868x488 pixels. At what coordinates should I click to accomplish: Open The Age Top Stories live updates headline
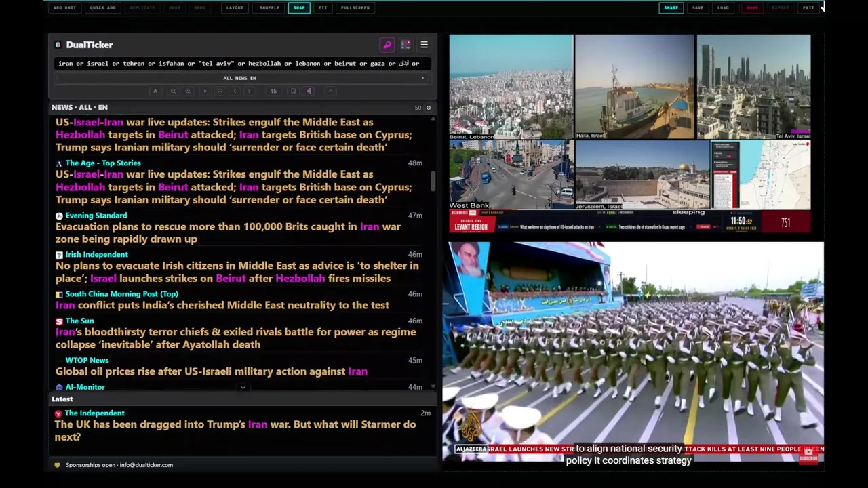click(x=233, y=187)
